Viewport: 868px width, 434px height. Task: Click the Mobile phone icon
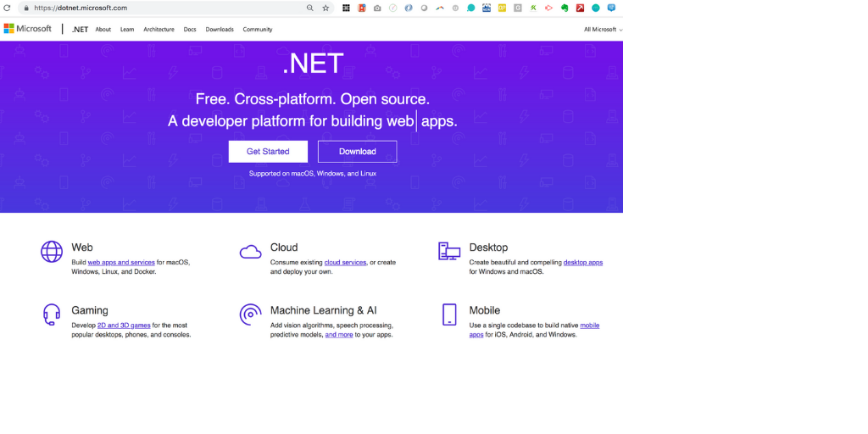point(449,314)
